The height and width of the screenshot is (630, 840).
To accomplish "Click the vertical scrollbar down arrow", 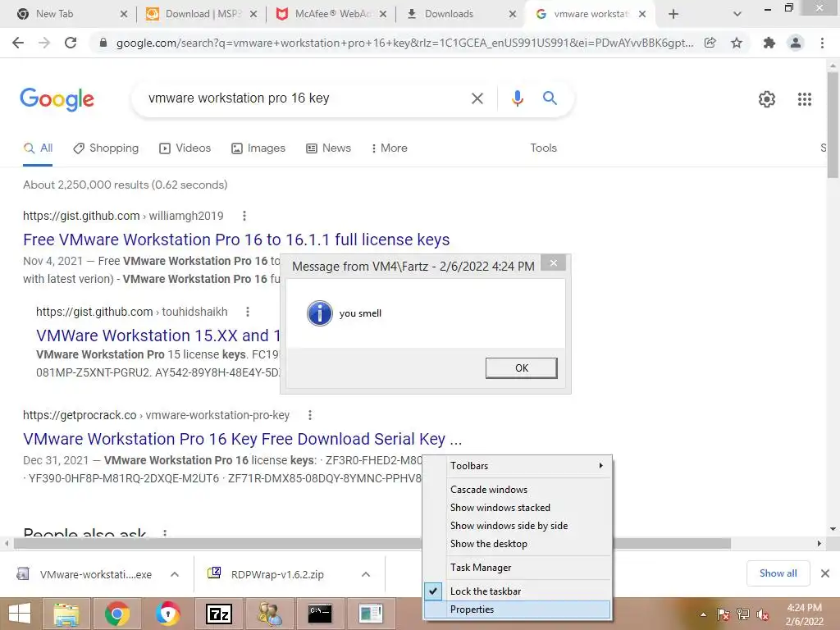I will [x=833, y=529].
